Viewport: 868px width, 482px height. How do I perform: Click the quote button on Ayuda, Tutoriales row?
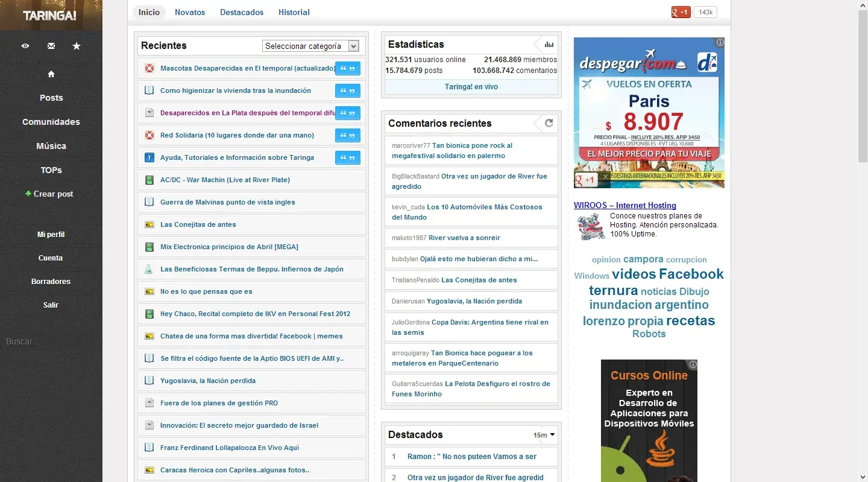pos(348,157)
